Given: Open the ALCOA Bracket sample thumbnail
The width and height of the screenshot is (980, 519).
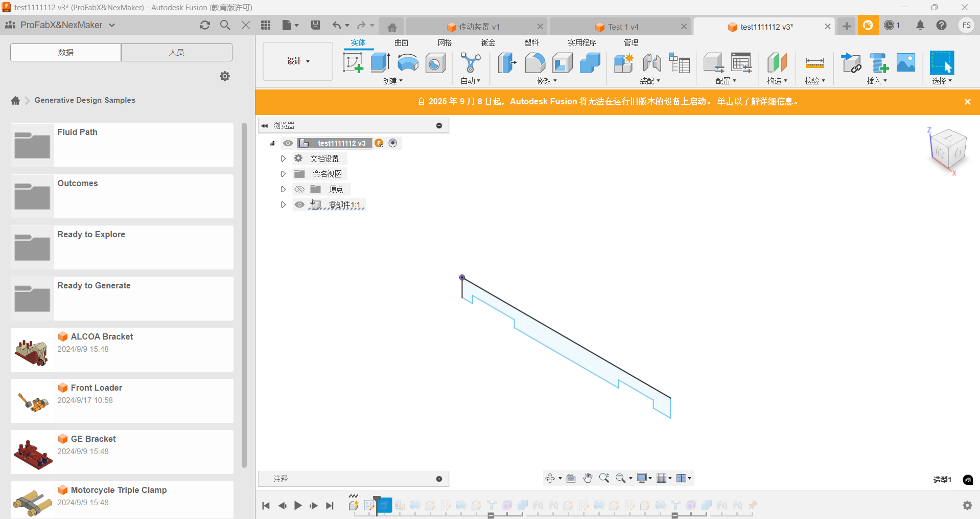Looking at the screenshot, I should click(32, 350).
